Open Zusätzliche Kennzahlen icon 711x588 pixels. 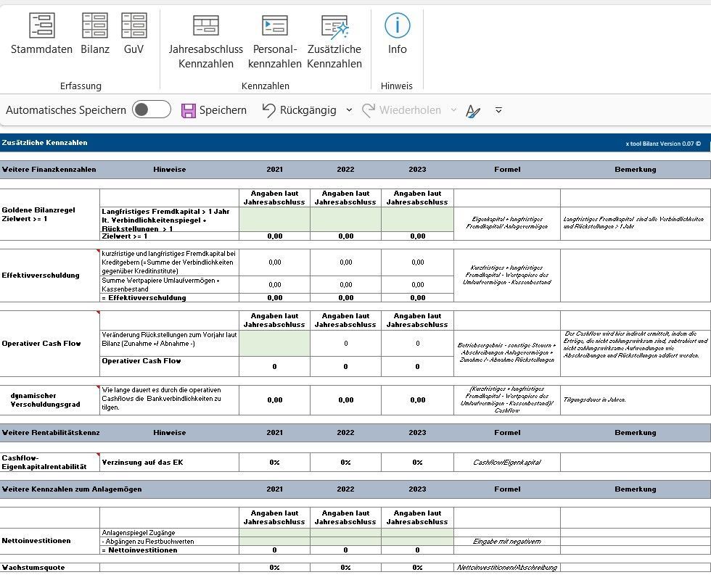pos(334,26)
